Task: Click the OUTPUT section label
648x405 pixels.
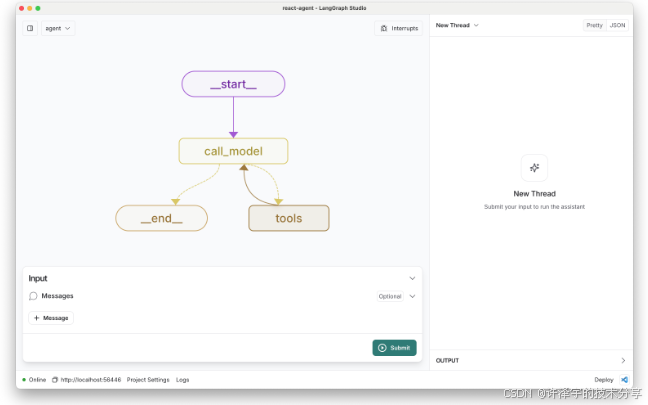Action: [447, 360]
